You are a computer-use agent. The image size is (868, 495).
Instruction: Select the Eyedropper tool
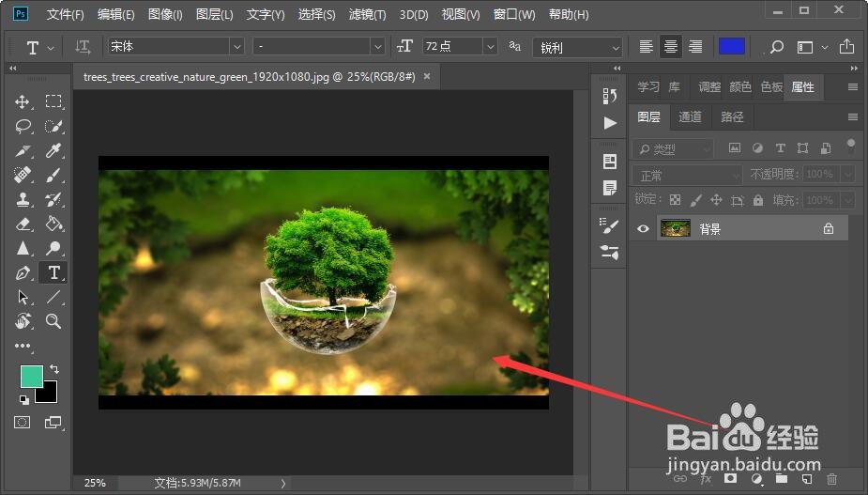point(53,151)
